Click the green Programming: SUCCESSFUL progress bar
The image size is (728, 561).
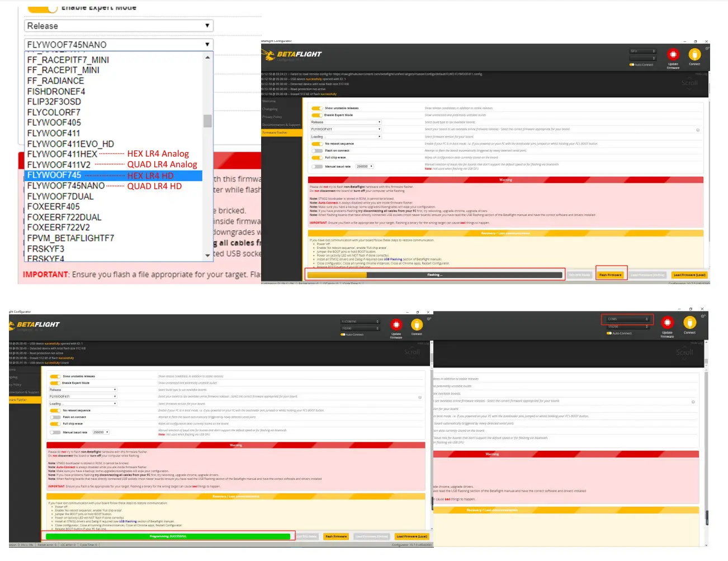[x=169, y=536]
